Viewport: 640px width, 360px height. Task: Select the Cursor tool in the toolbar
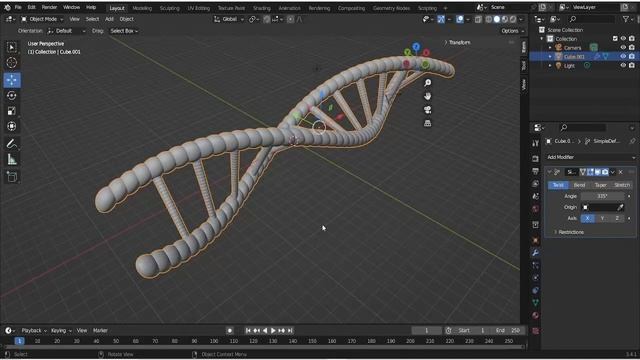[11, 62]
